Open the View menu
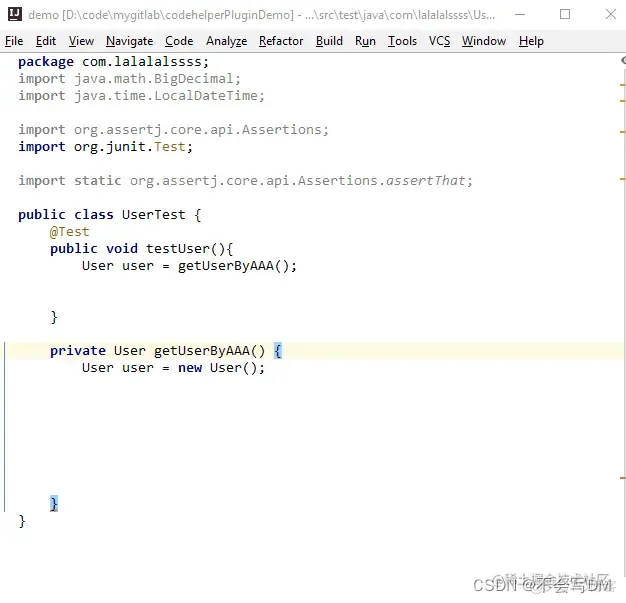 point(81,41)
